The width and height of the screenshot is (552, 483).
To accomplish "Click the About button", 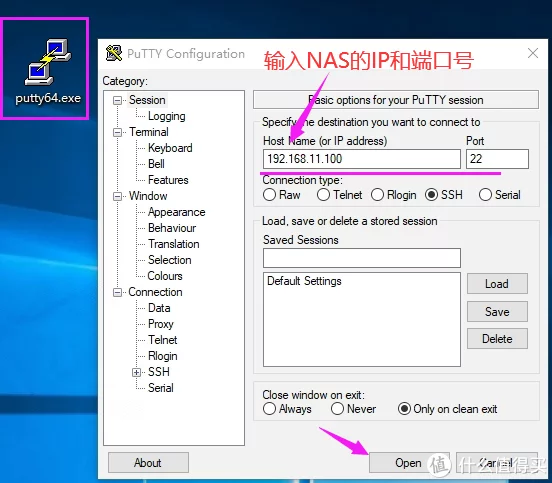I will [148, 463].
